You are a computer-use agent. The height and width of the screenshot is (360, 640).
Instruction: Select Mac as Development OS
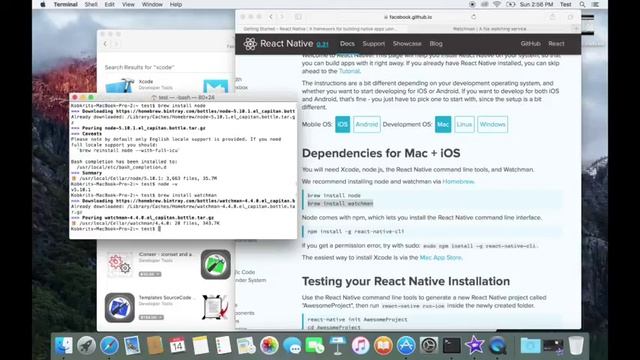(x=443, y=124)
